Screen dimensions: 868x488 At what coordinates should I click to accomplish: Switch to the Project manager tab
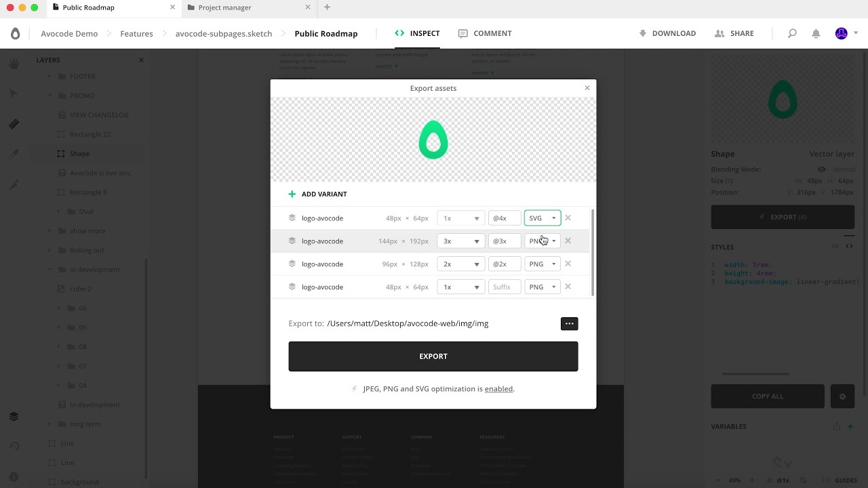tap(250, 7)
